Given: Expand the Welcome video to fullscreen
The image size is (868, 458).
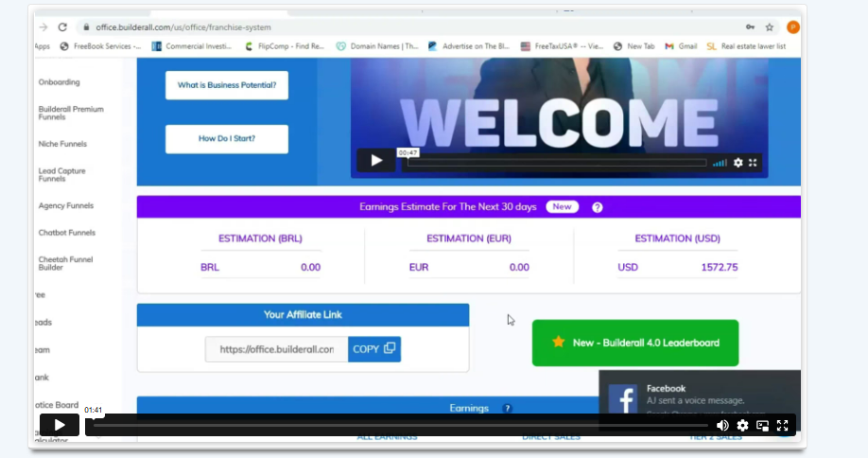Looking at the screenshot, I should (753, 163).
